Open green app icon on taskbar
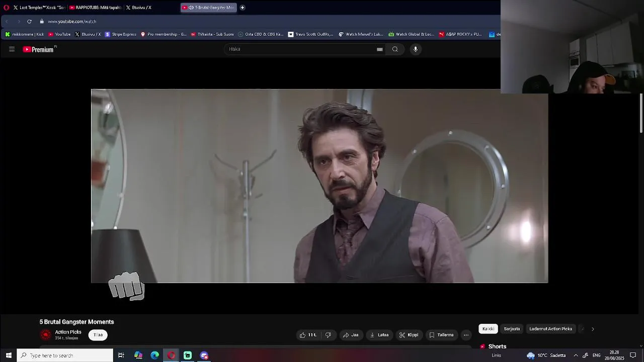This screenshot has height=362, width=644. coord(188,355)
